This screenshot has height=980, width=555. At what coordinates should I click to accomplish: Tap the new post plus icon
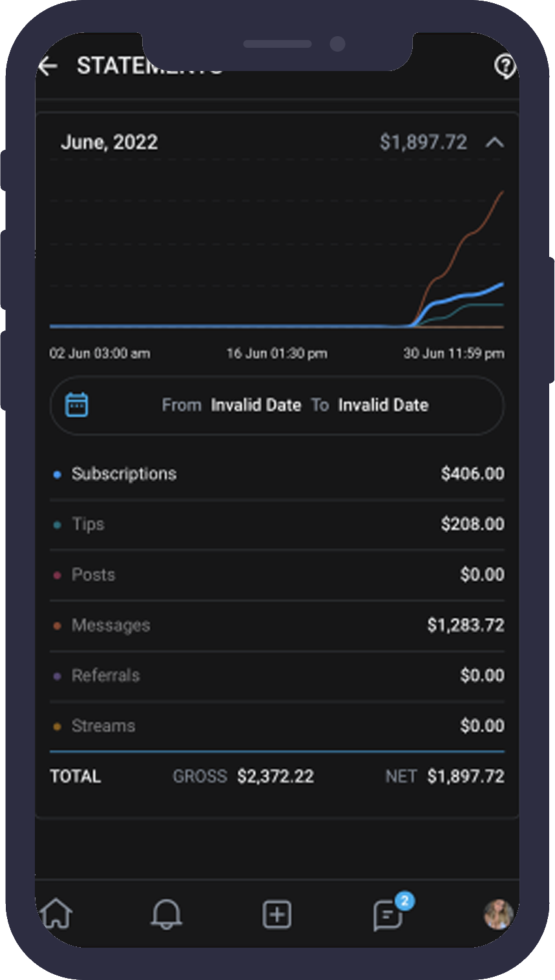tap(277, 914)
